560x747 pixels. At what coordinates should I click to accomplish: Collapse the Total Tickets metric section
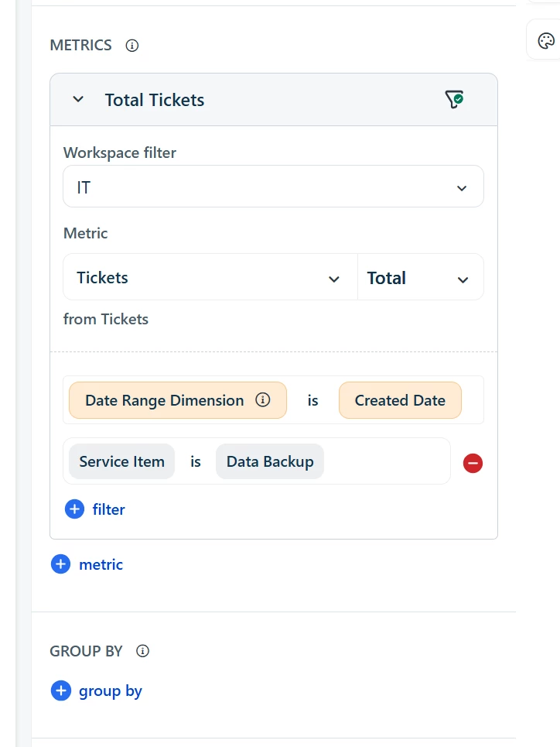77,100
